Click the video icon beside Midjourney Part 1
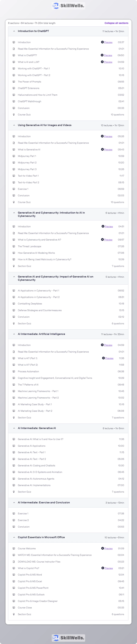 click(x=14, y=156)
